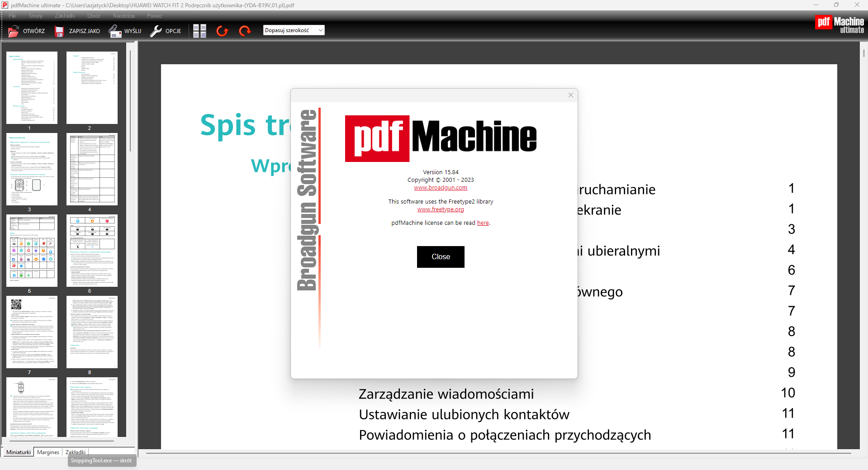
Task: Switch to the Zakładki bottom tab
Action: pyautogui.click(x=76, y=452)
